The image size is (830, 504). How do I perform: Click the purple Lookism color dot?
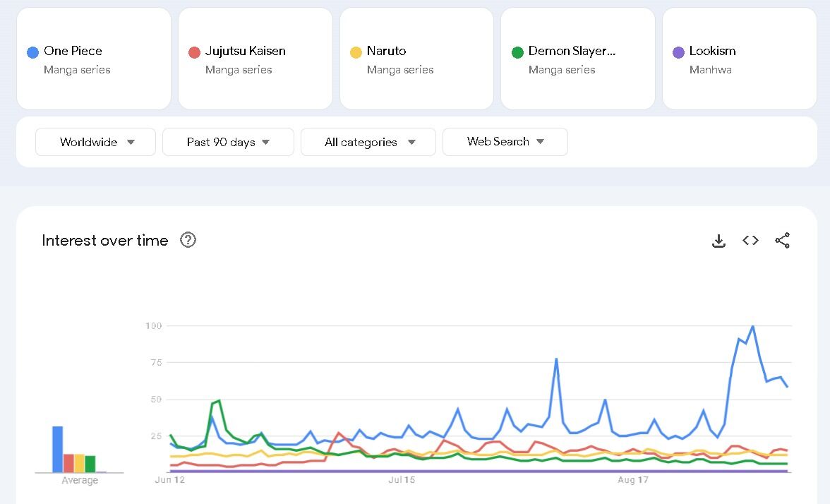pos(679,52)
